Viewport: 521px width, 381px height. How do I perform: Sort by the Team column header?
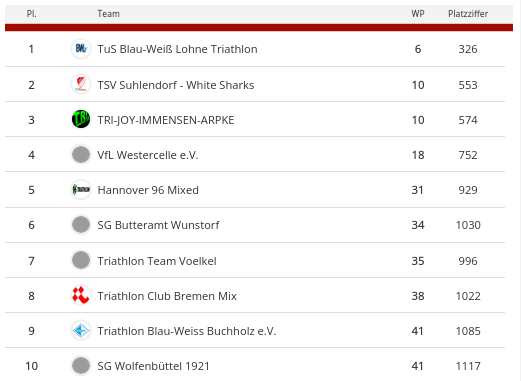[108, 14]
